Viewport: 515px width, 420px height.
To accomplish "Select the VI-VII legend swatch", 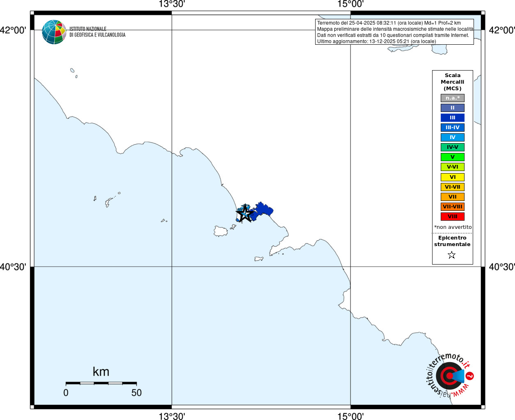I will (453, 187).
